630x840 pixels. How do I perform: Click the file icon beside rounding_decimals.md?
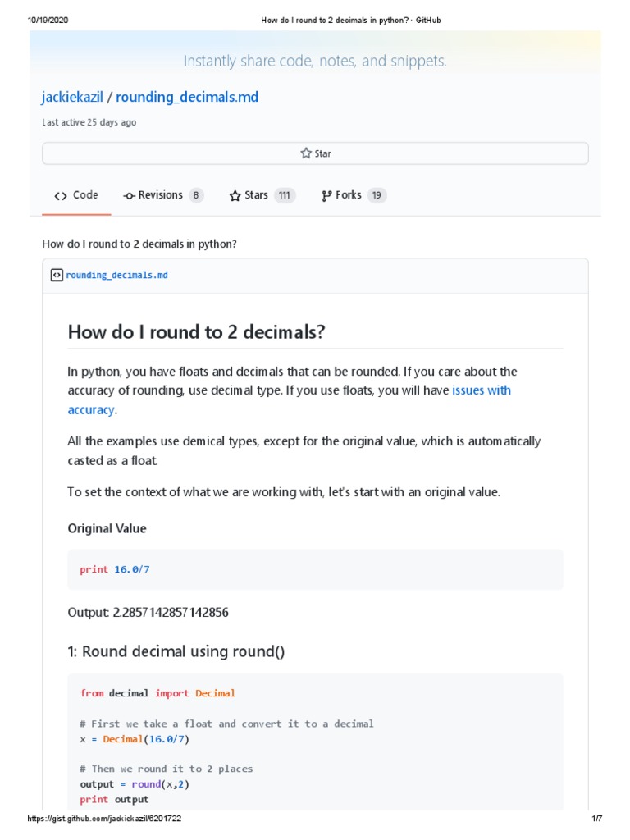pos(56,276)
